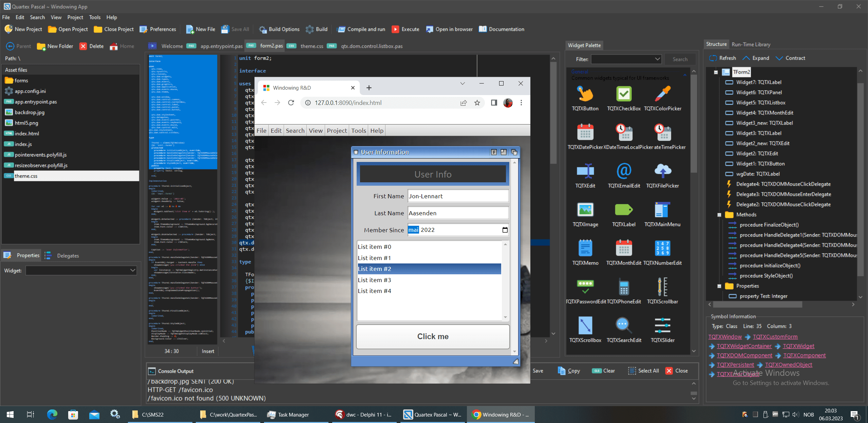Image resolution: width=868 pixels, height=423 pixels.
Task: Click the Compile and run toolbar icon
Action: point(341,29)
